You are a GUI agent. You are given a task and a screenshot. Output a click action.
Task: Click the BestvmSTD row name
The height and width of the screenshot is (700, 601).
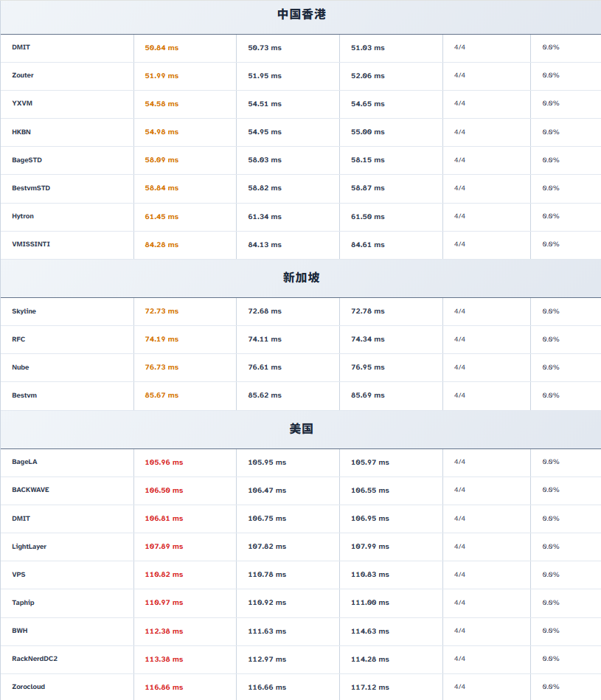[31, 188]
